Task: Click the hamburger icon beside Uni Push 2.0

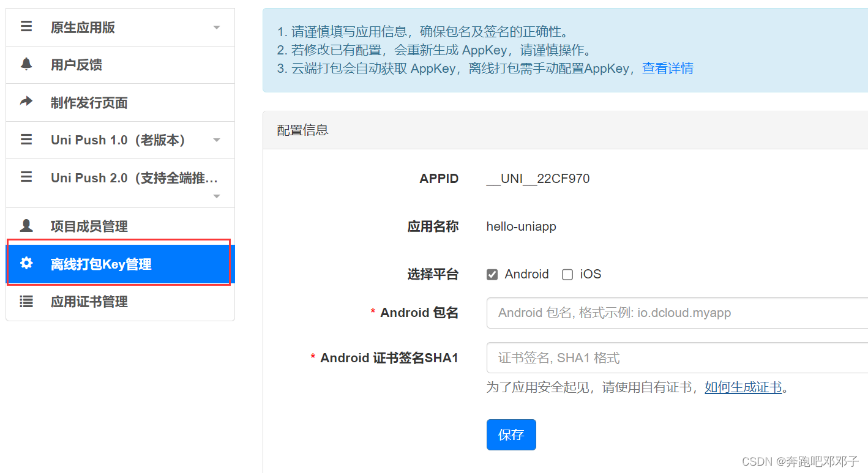Action: click(x=26, y=177)
